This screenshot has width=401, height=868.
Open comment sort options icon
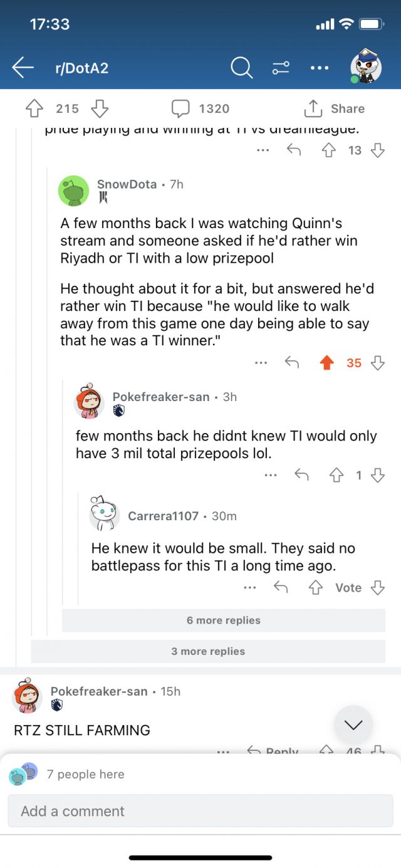click(x=280, y=68)
